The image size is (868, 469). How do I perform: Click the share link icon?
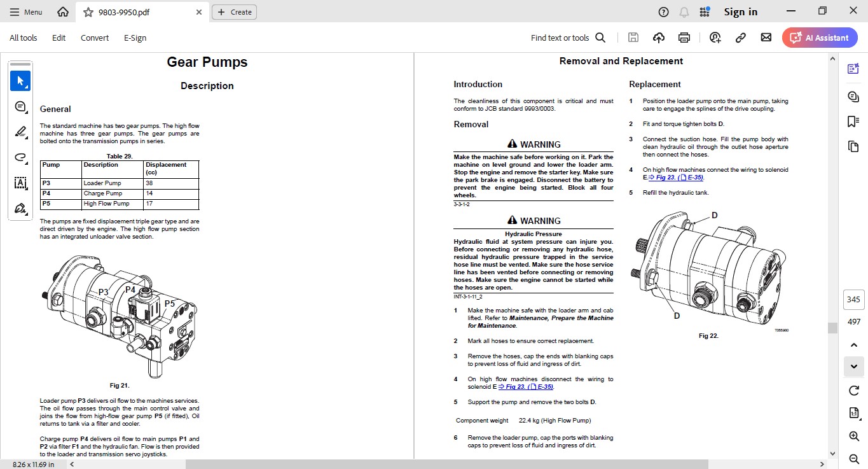coord(740,38)
